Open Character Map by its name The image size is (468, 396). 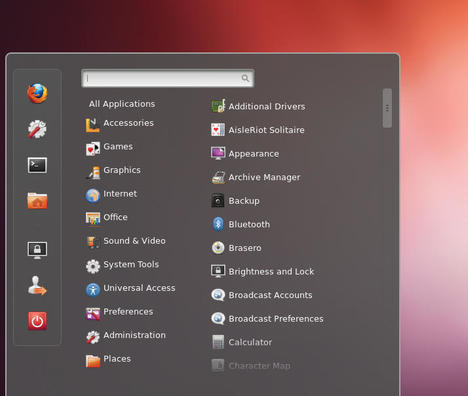pos(259,366)
